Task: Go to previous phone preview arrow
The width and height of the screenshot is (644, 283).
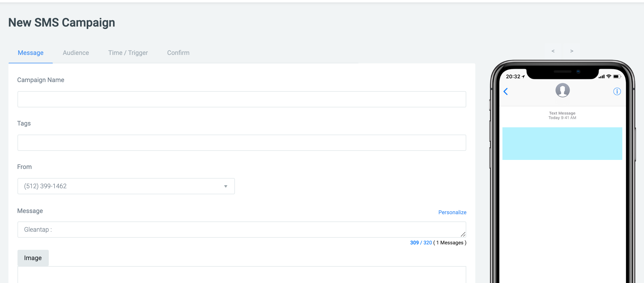Action: (x=553, y=51)
